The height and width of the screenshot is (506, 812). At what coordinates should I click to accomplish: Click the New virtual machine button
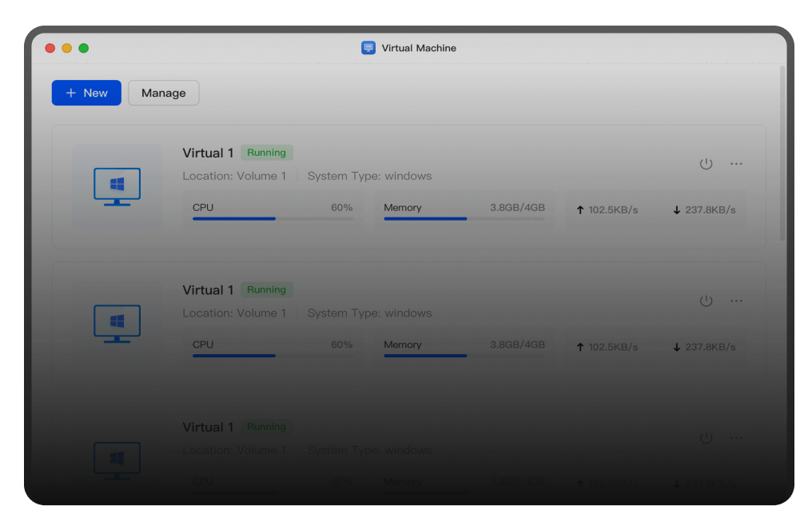86,93
